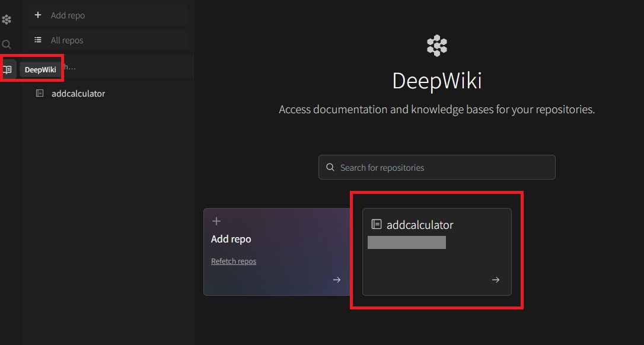The height and width of the screenshot is (345, 644).
Task: Click the list icon beside All repos
Action: tap(38, 40)
